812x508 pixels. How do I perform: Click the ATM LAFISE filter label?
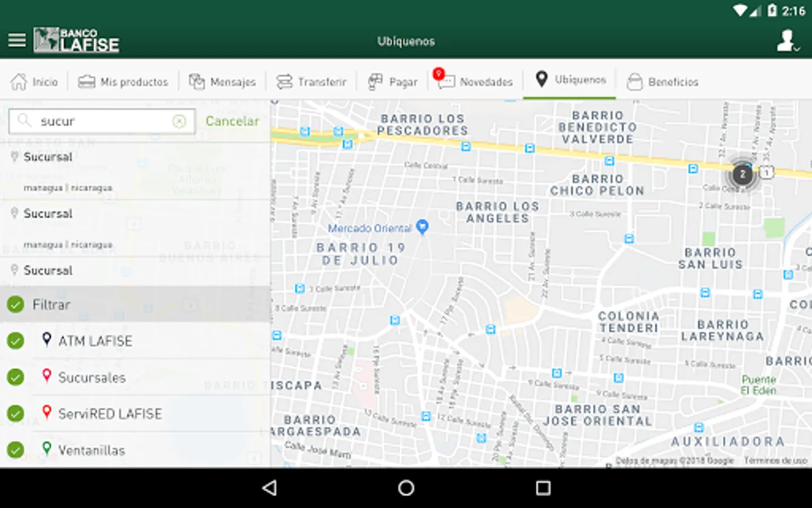[95, 341]
